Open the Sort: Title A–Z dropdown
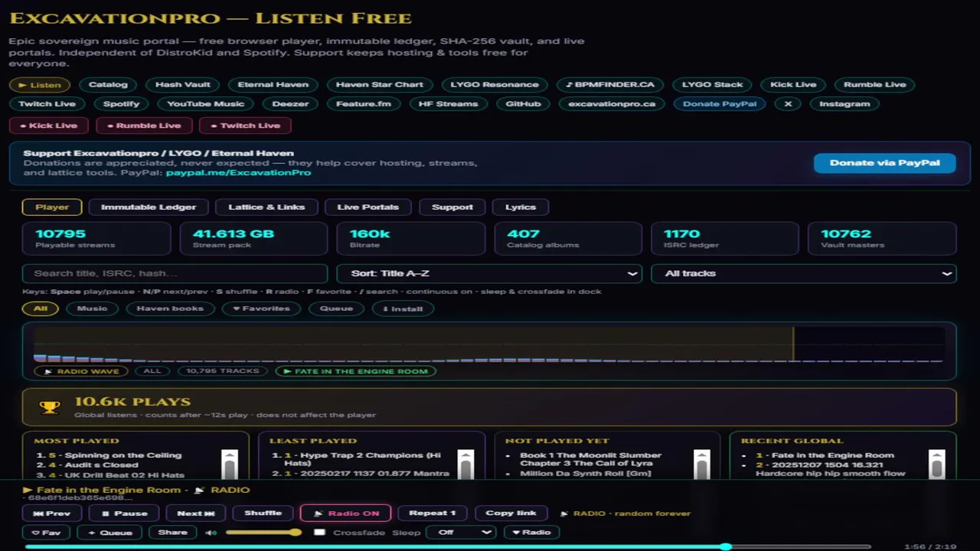Viewport: 980px width, 551px height. [x=489, y=274]
